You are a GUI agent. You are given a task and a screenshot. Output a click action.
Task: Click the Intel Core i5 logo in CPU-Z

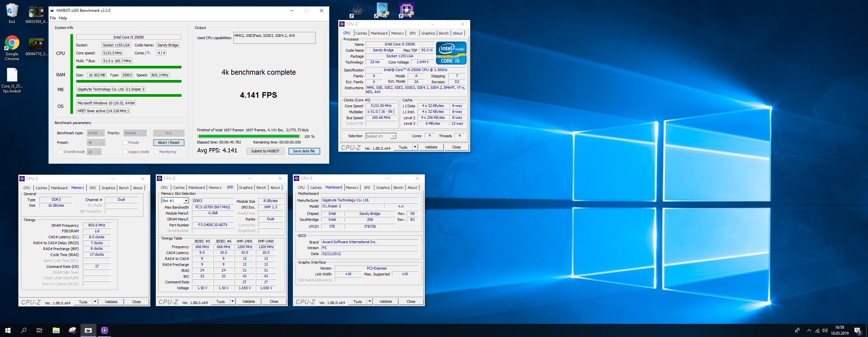(x=451, y=53)
